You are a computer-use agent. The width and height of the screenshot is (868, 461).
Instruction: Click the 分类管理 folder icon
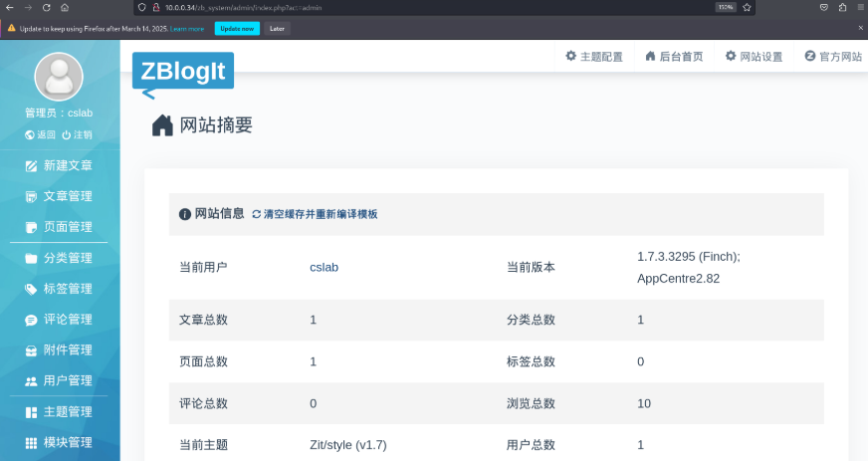(32, 259)
